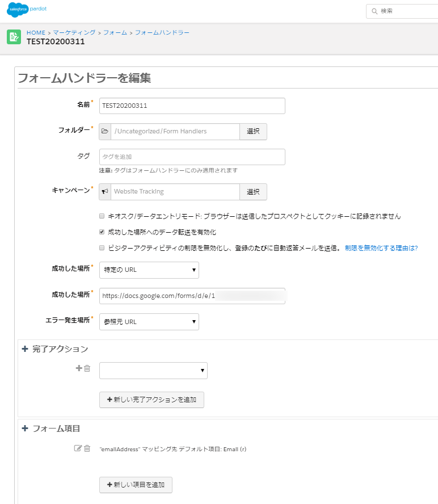
Task: Open the 参照元 URL error location dropdown
Action: pyautogui.click(x=149, y=322)
